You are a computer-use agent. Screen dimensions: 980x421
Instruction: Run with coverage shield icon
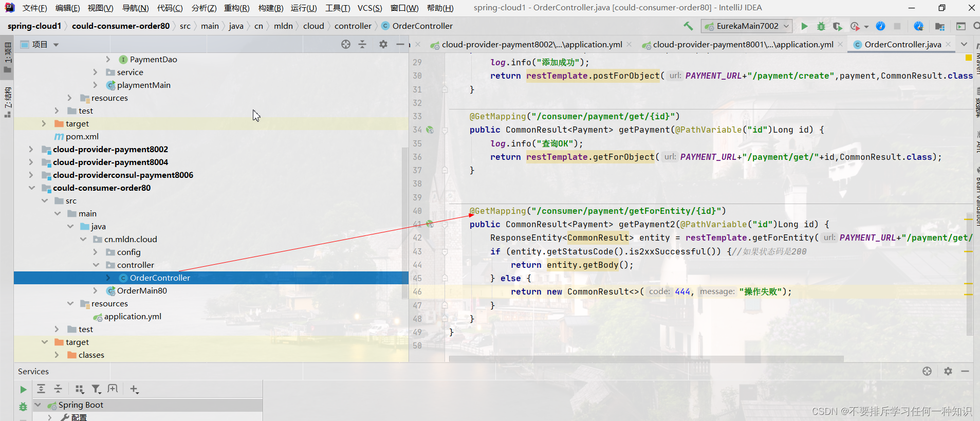click(x=838, y=26)
